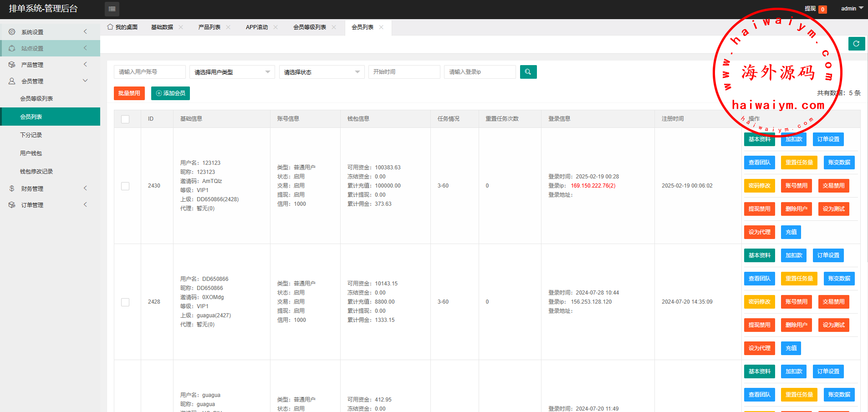Toggle the select-all checkbox in table header

coord(125,119)
